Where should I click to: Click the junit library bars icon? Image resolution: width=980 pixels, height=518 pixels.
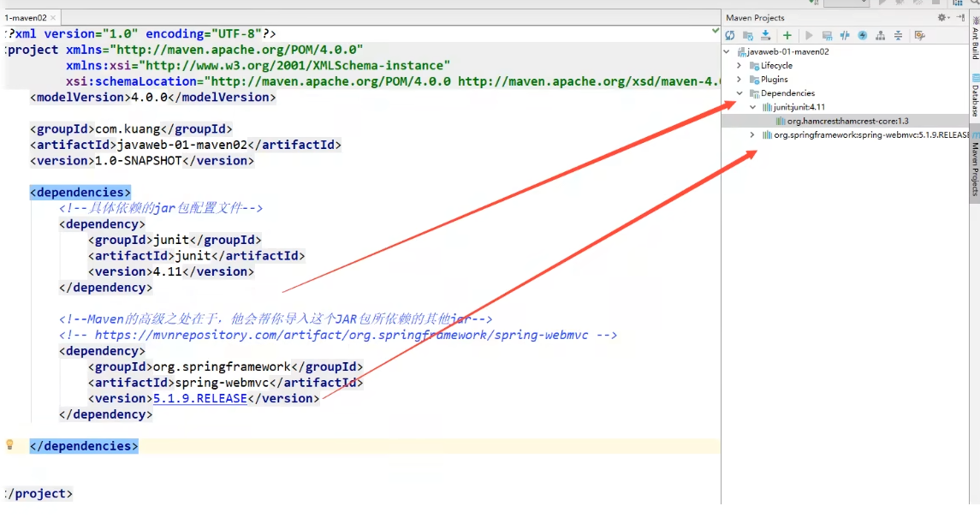point(767,107)
